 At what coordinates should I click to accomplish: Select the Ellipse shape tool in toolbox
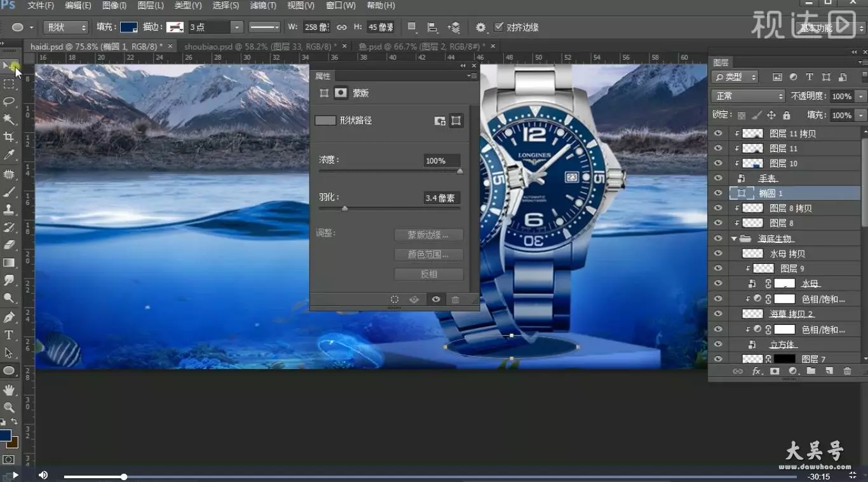9,371
